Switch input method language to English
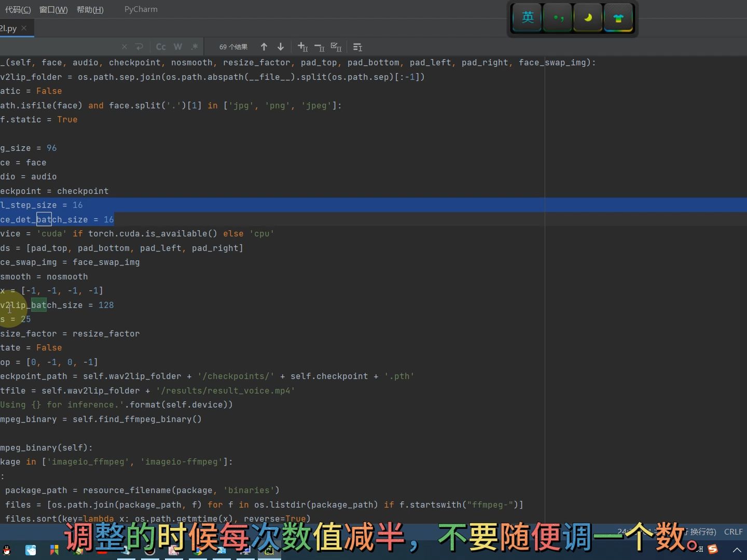The image size is (747, 560). (528, 17)
